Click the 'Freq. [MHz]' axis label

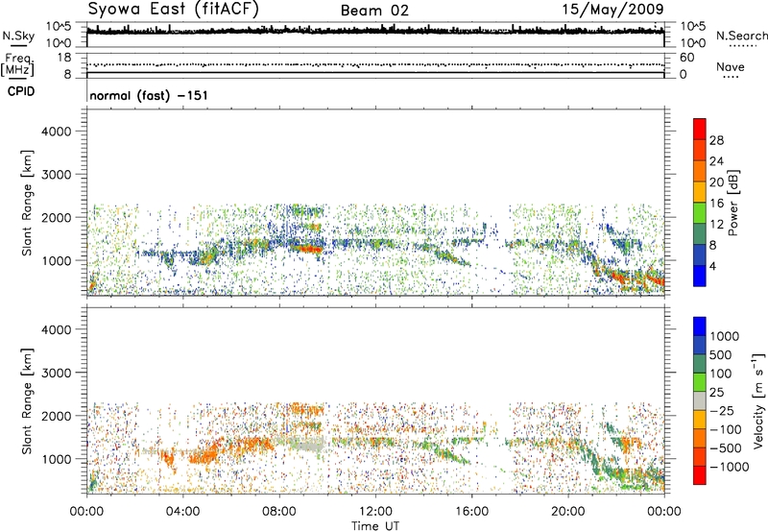(x=17, y=65)
